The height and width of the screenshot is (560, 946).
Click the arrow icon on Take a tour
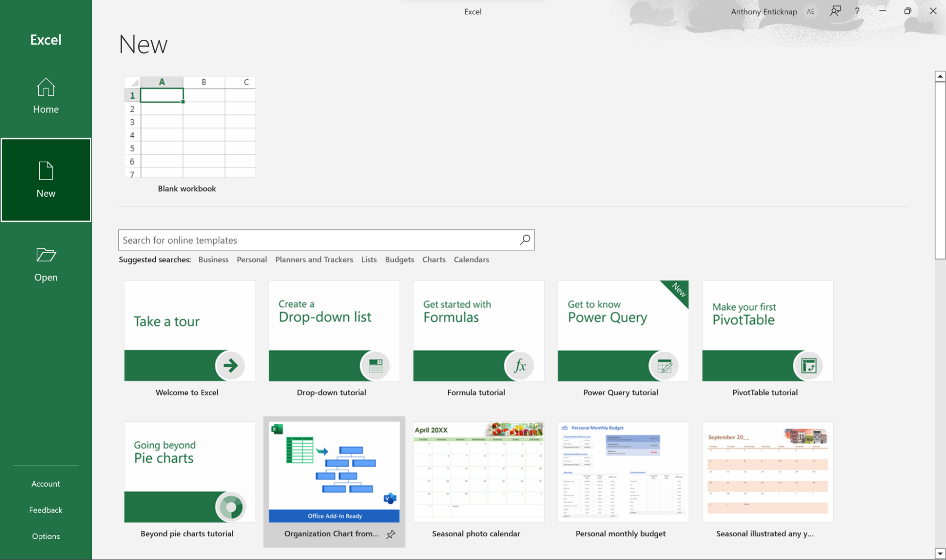[x=230, y=365]
